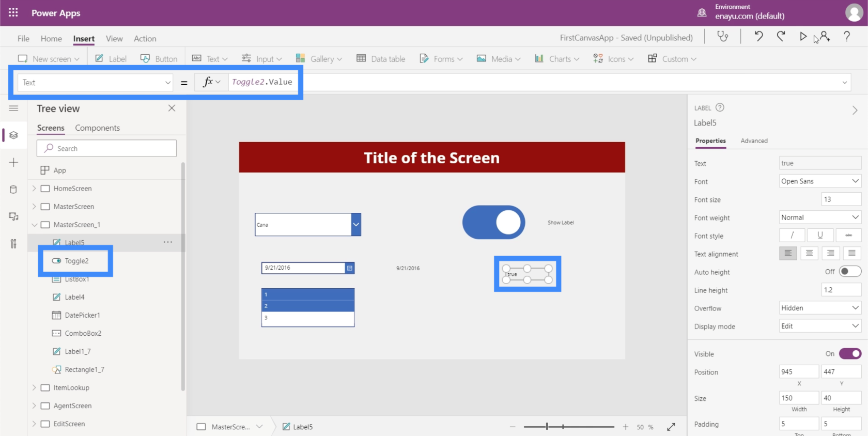Switch the blue canvas toggle control
The width and height of the screenshot is (868, 436).
(x=493, y=223)
